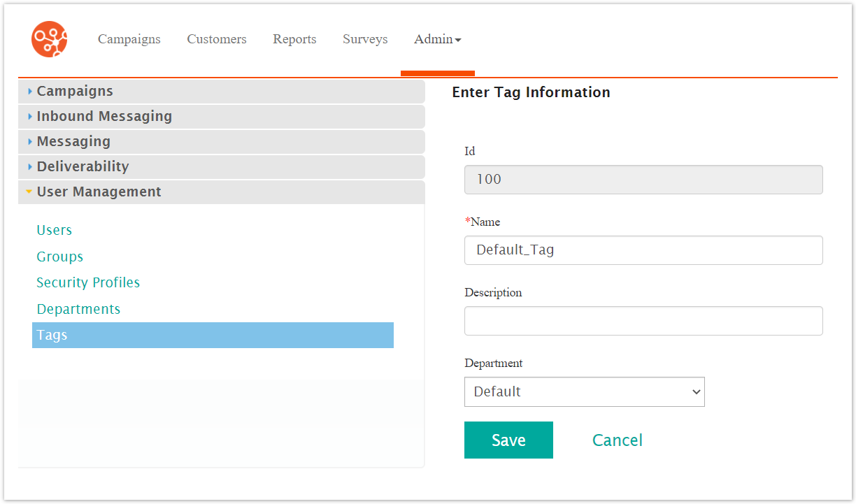Click the orange app logo icon
856x504 pixels.
pos(50,39)
